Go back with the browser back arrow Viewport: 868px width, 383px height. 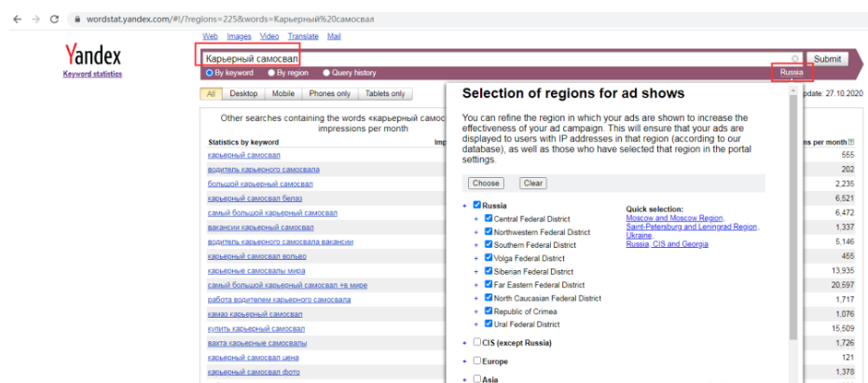point(17,19)
